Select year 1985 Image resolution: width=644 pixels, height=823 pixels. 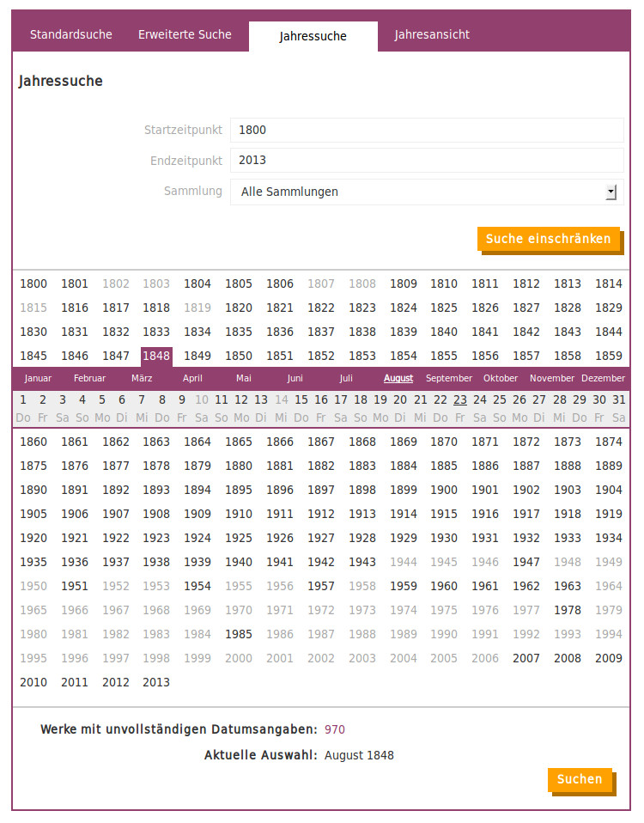(239, 635)
